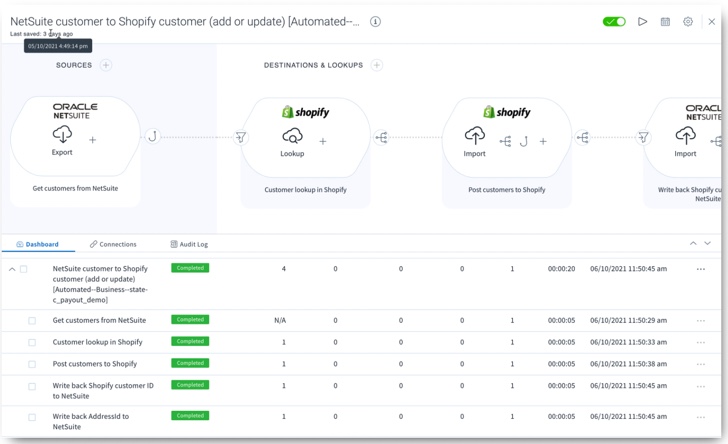Open the Audit Log tab
This screenshot has width=728, height=444.
coord(189,244)
